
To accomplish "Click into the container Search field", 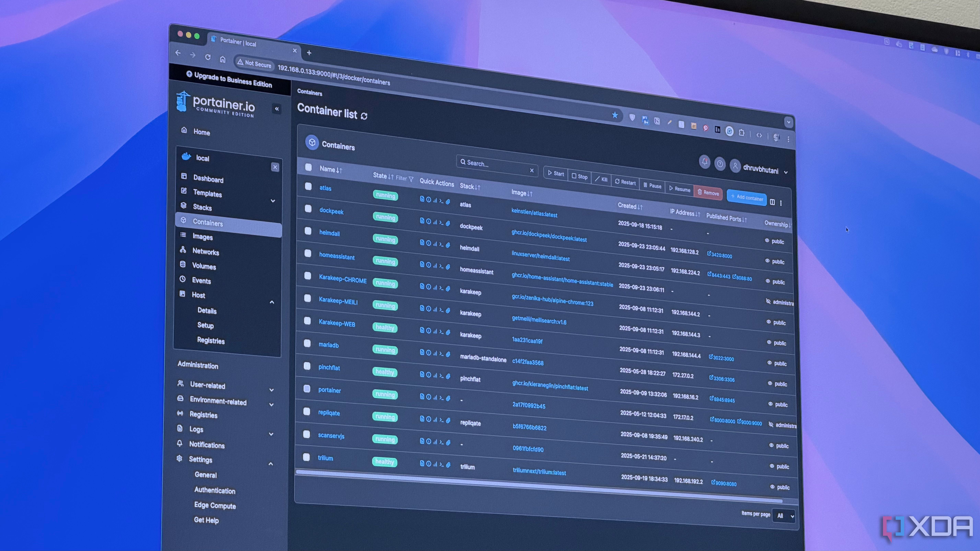I will point(495,165).
